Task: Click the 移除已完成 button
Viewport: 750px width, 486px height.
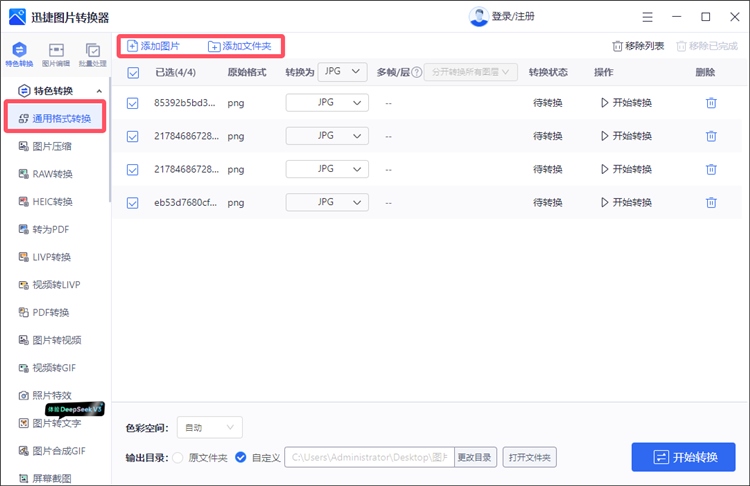Action: (707, 46)
